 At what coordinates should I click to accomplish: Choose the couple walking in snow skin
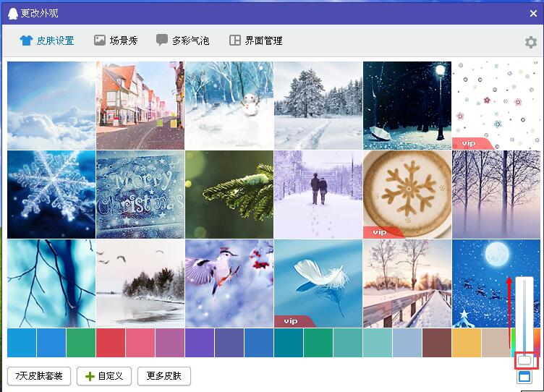318,195
